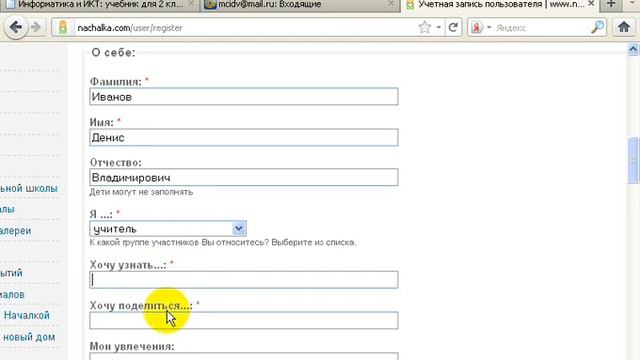Open the sidebar link ending in 'ытий'
The height and width of the screenshot is (360, 640).
pyautogui.click(x=11, y=273)
